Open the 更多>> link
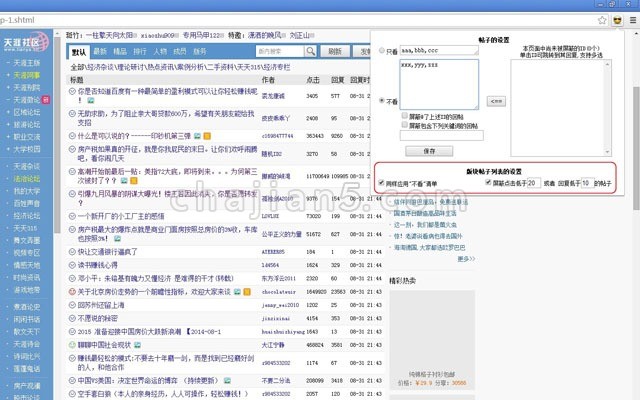This screenshot has width=640, height=400. (466, 259)
